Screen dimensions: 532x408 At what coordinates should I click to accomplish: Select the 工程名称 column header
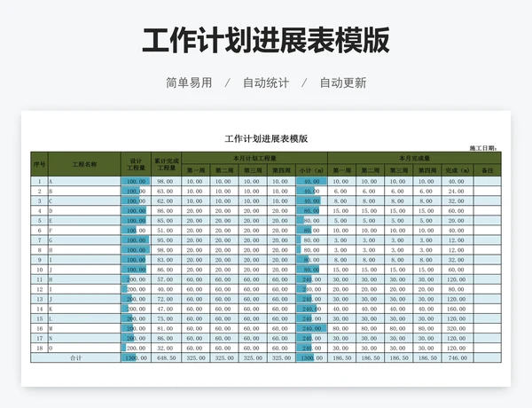pyautogui.click(x=84, y=164)
